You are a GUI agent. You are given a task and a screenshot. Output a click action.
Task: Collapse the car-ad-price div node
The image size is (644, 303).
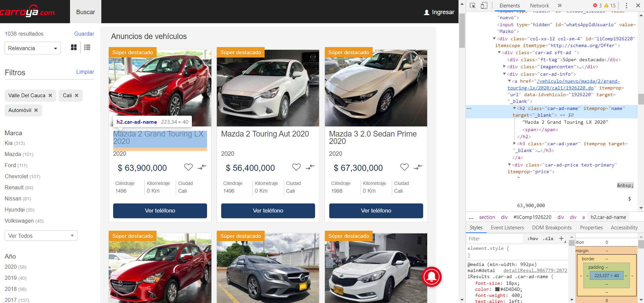pyautogui.click(x=509, y=165)
